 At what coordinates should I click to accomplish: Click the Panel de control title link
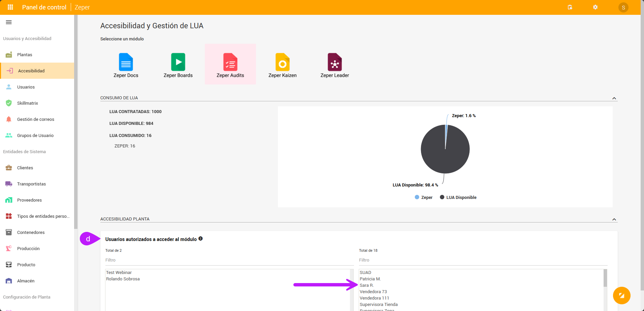[x=44, y=7]
